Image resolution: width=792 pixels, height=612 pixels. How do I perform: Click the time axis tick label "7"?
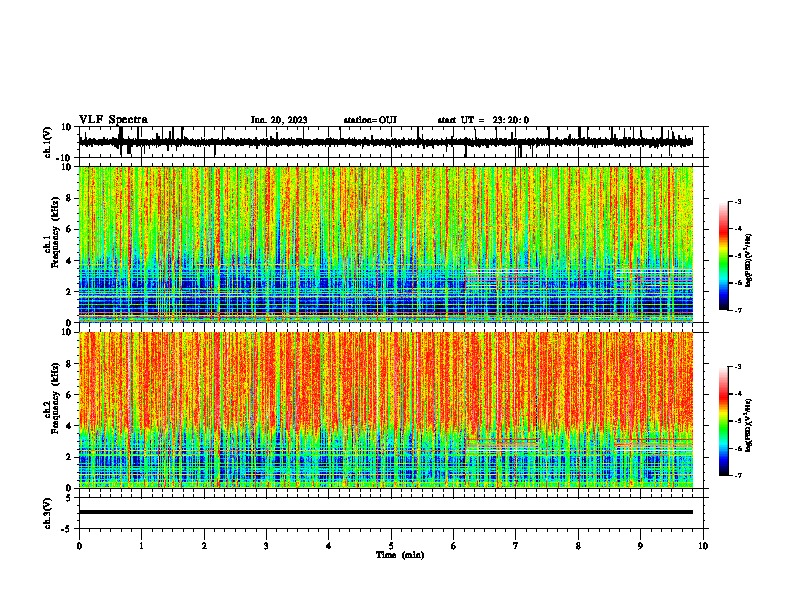click(516, 546)
